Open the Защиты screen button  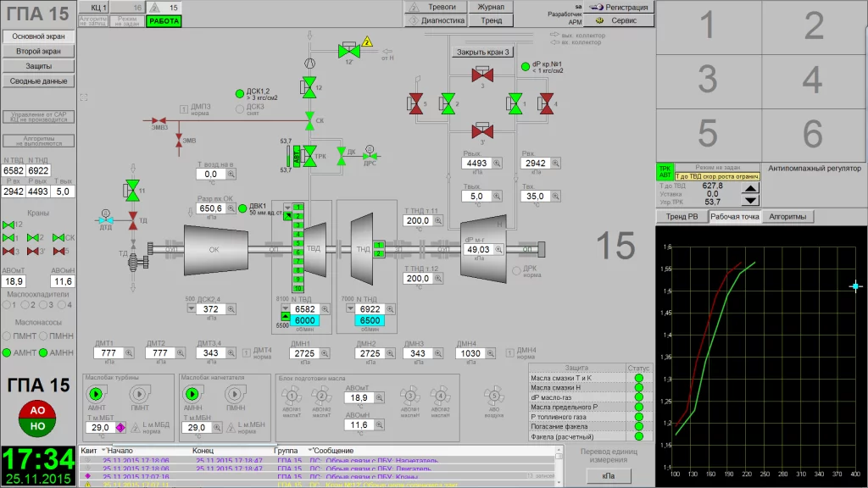[x=38, y=66]
